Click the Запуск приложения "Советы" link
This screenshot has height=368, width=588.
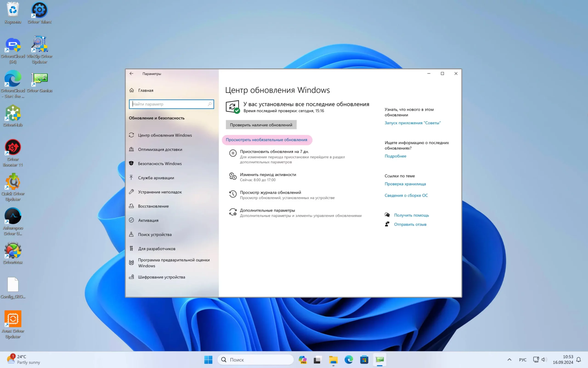pyautogui.click(x=413, y=123)
